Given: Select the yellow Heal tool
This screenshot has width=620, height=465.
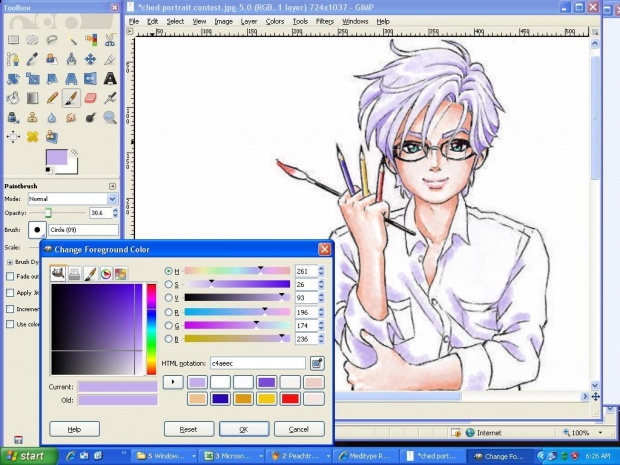Looking at the screenshot, I should tap(32, 137).
